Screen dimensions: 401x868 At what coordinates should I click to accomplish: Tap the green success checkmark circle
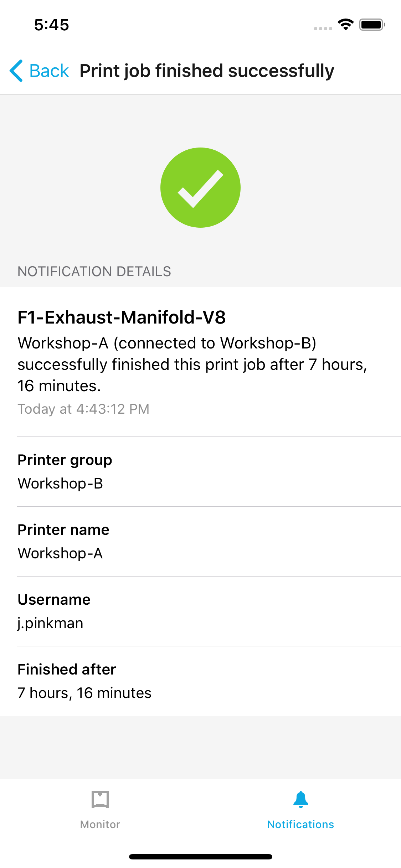click(200, 187)
